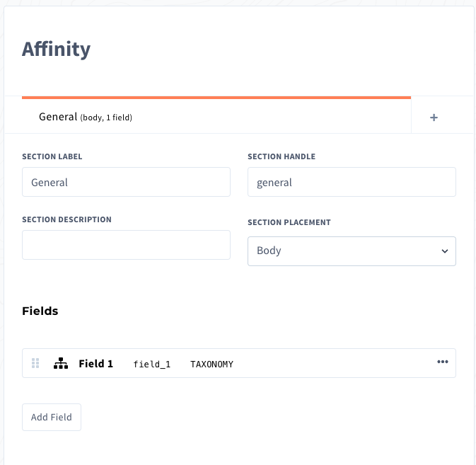476x465 pixels.
Task: Click the empty Section Description field
Action: pyautogui.click(x=126, y=245)
